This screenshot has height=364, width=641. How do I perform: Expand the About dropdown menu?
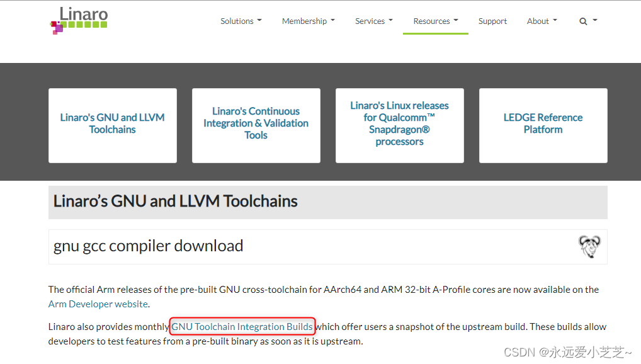(542, 21)
